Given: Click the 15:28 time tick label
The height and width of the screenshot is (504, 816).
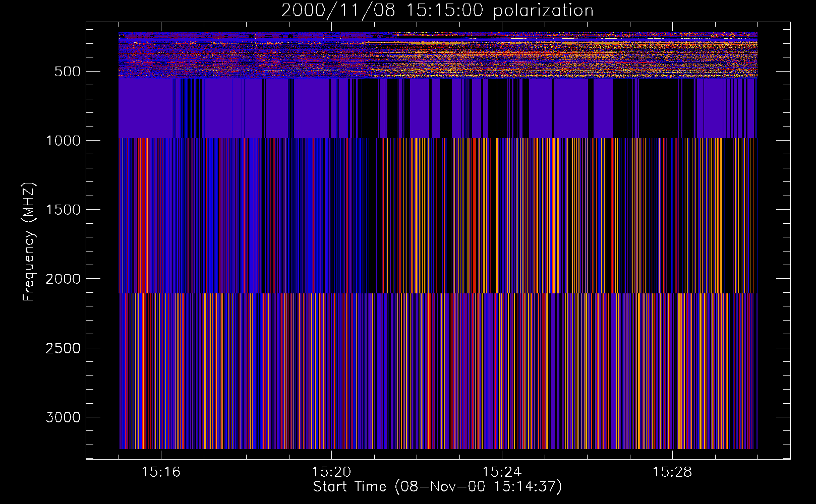Looking at the screenshot, I should click(x=672, y=472).
